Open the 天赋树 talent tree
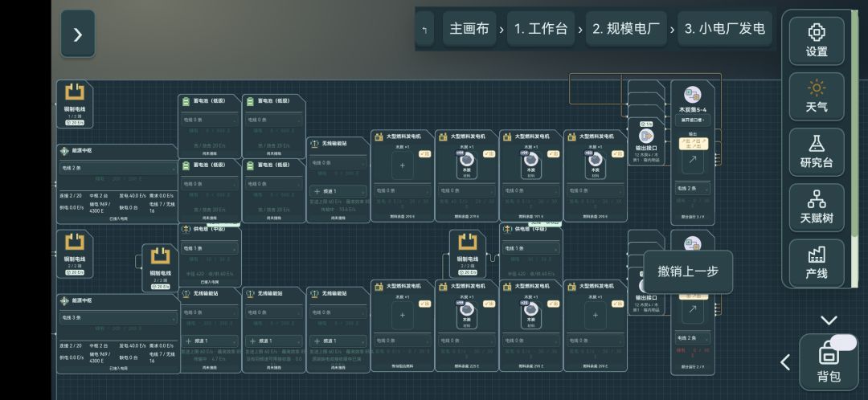 pyautogui.click(x=817, y=207)
